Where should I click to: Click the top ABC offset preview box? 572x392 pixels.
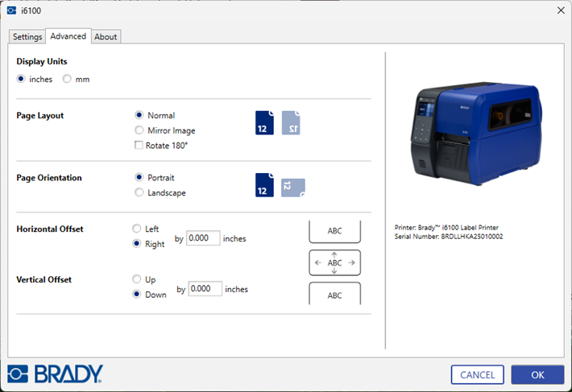pyautogui.click(x=334, y=231)
